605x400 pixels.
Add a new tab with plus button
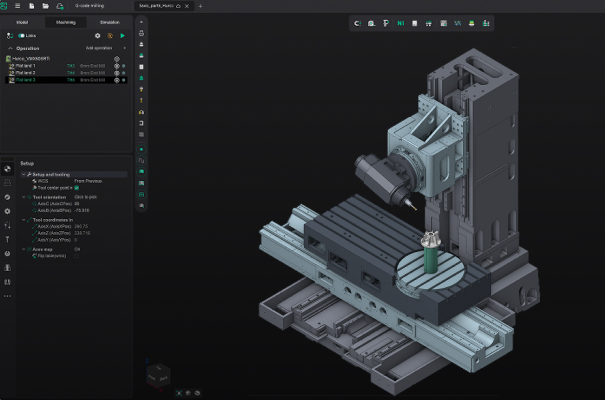(x=199, y=6)
